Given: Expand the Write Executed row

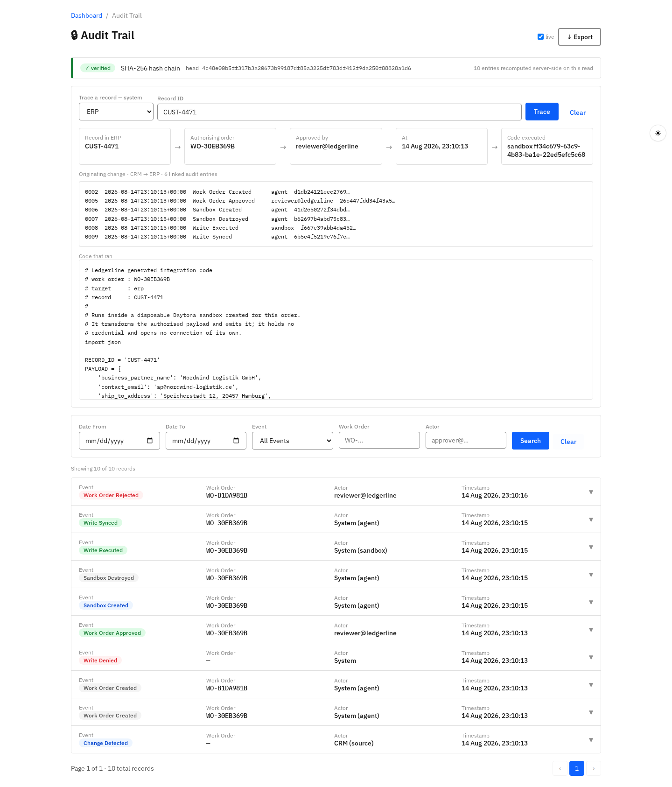Looking at the screenshot, I should tap(336, 547).
